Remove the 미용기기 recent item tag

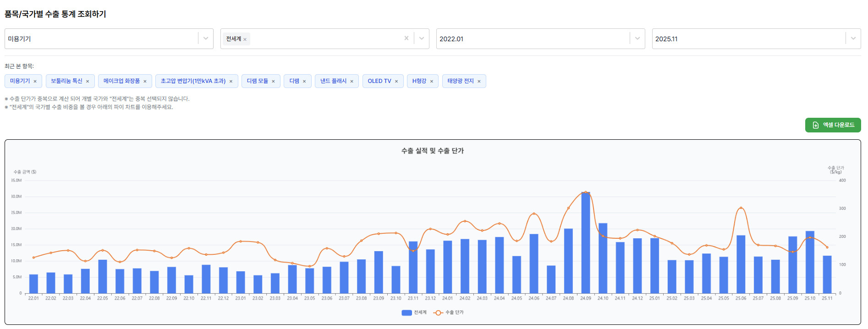35,82
